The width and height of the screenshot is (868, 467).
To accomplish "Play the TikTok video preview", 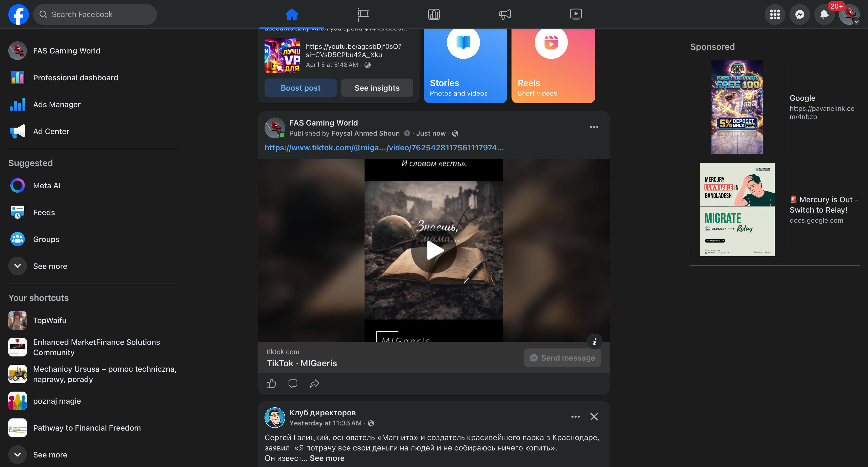I will (x=434, y=250).
